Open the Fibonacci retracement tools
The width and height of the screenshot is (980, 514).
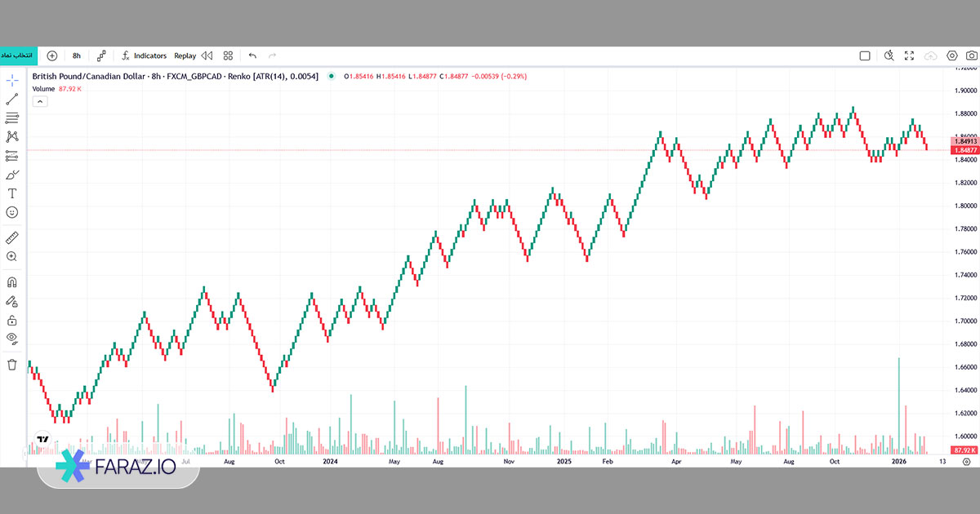(12, 118)
